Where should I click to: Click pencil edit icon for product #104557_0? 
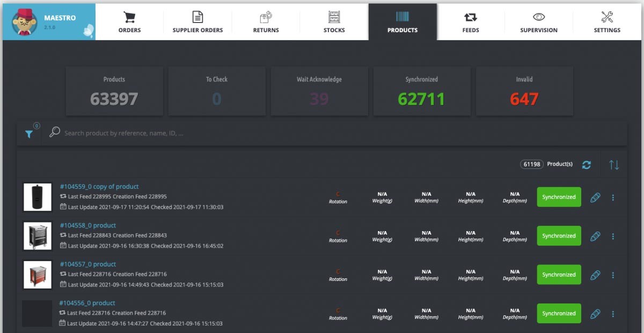click(x=595, y=275)
